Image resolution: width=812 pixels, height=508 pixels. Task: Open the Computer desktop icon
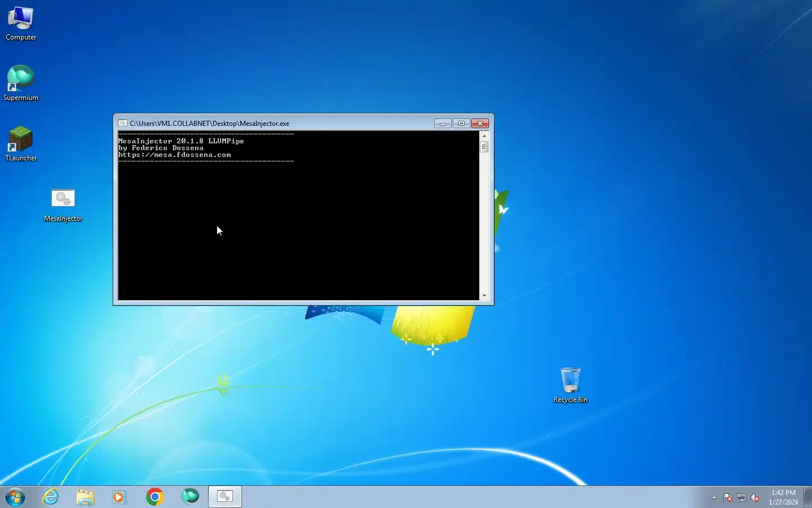[x=21, y=24]
